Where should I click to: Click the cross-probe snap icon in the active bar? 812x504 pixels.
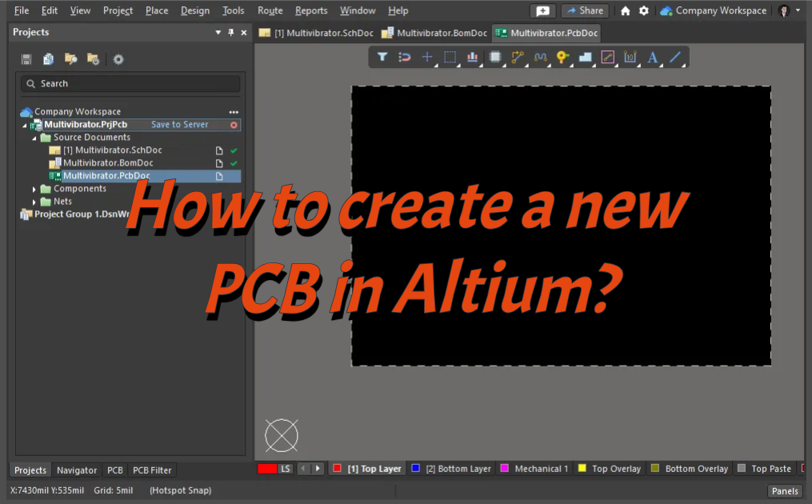click(405, 57)
